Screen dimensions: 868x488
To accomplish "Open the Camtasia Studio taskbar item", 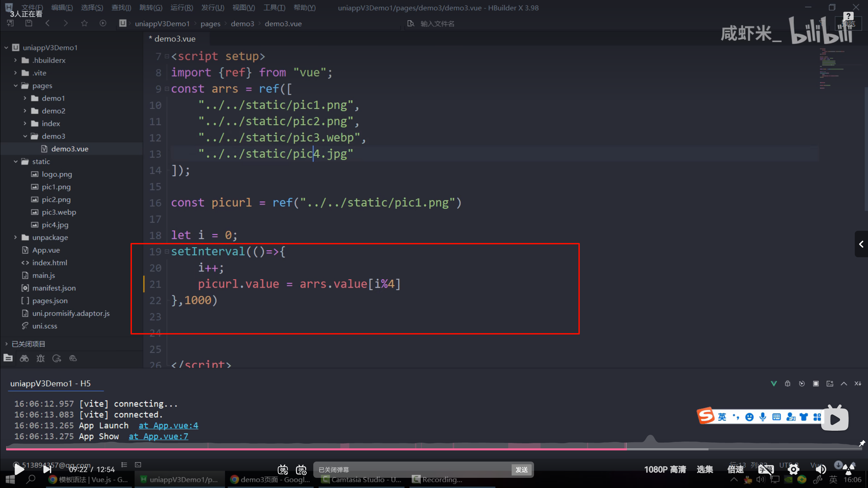I will coord(361,480).
